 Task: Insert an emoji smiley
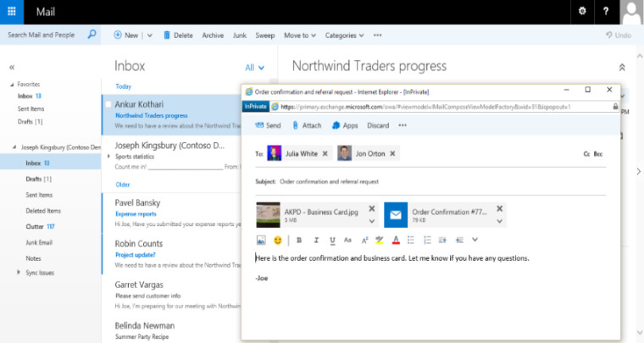point(278,240)
